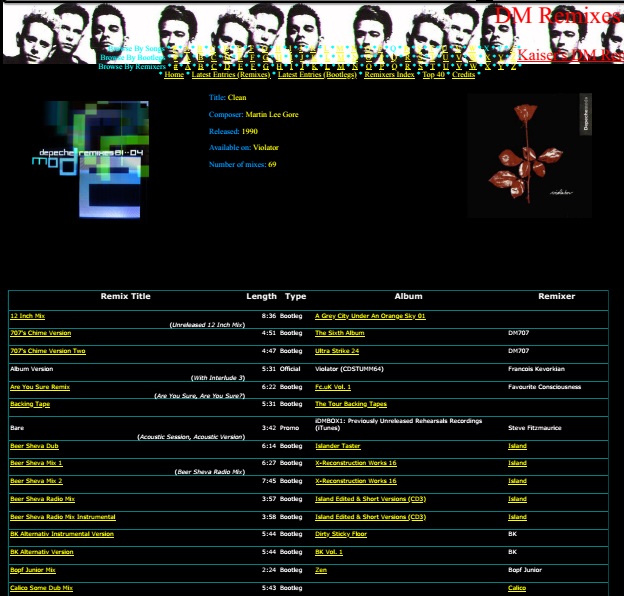Open X-Reconstruction Works 16 for Beer Sheva Mix 1
Image resolution: width=624 pixels, height=596 pixels.
click(356, 463)
